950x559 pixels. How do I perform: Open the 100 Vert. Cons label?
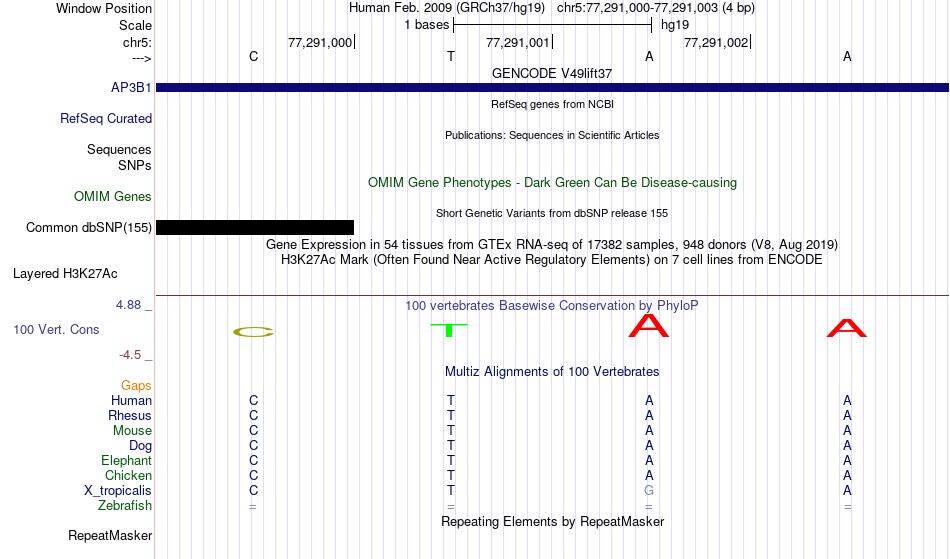[56, 329]
